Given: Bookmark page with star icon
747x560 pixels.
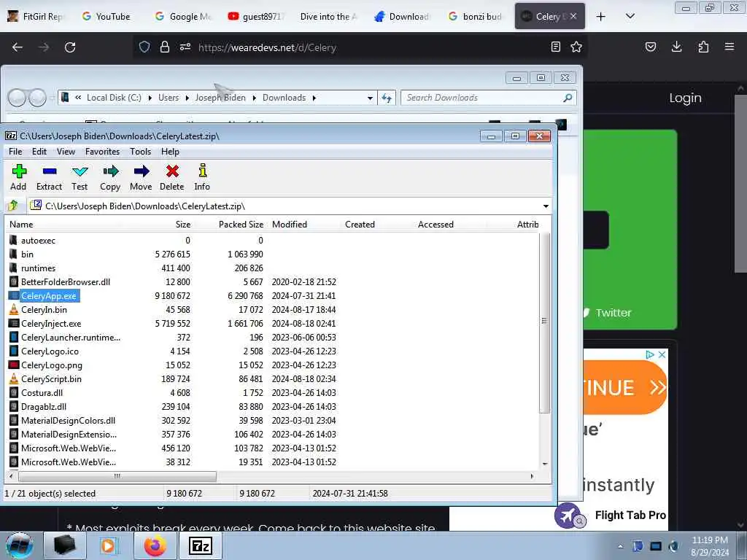Looking at the screenshot, I should (576, 47).
